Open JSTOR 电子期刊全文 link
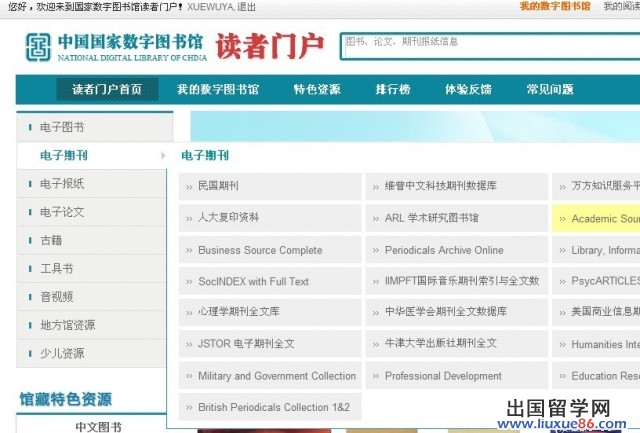This screenshot has height=433, width=640. pyautogui.click(x=270, y=344)
